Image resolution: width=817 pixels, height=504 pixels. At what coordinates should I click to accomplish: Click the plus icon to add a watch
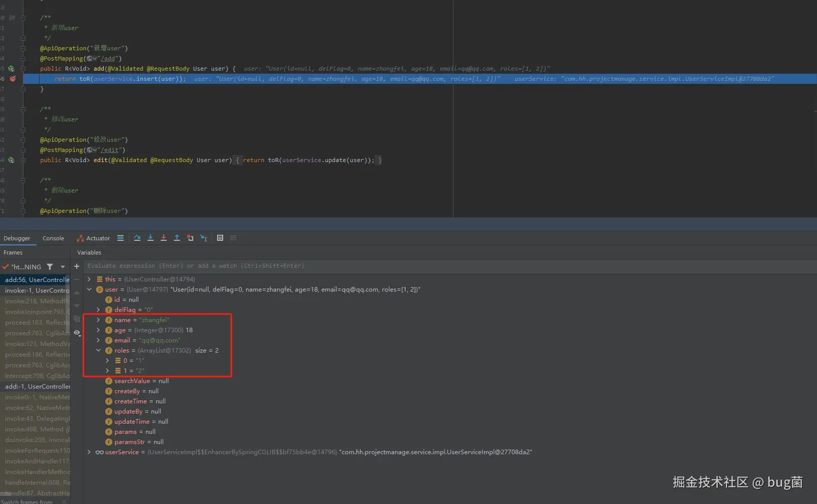(77, 266)
